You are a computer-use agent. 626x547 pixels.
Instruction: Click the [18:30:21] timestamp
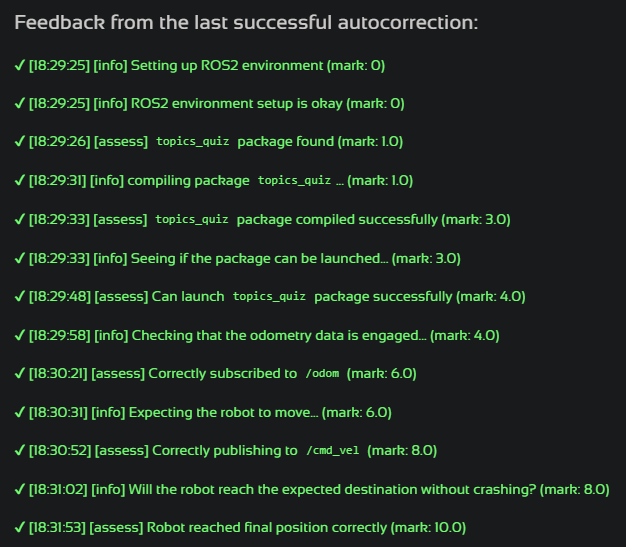(x=57, y=373)
